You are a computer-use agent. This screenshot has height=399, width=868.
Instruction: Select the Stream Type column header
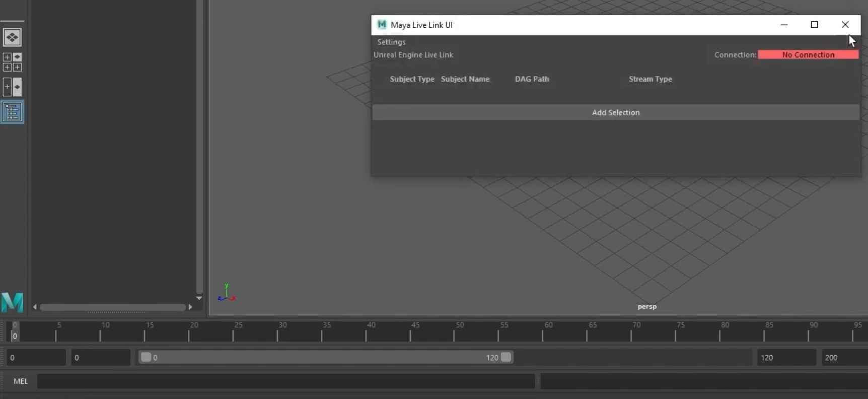650,79
